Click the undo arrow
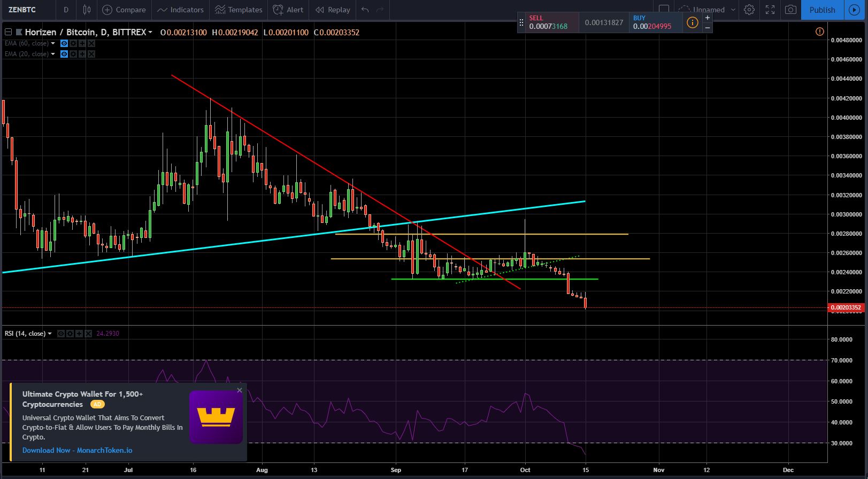Image resolution: width=868 pixels, height=479 pixels. tap(365, 10)
